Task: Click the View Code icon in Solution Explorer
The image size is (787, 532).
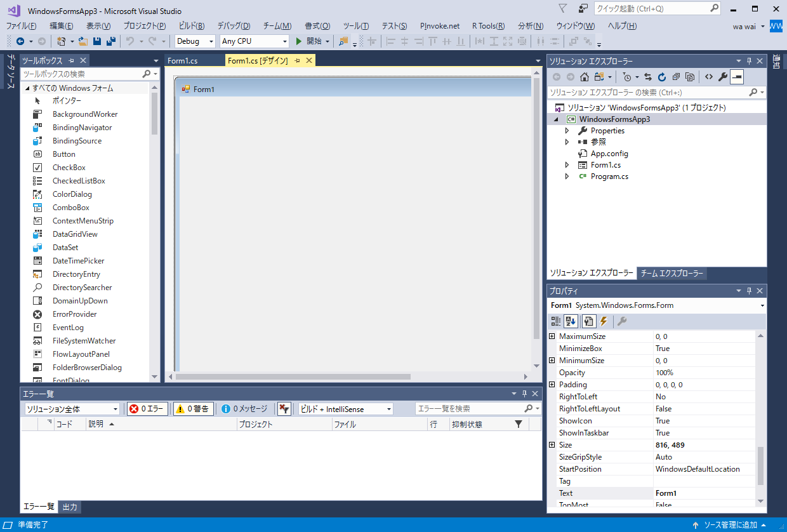Action: (708, 77)
